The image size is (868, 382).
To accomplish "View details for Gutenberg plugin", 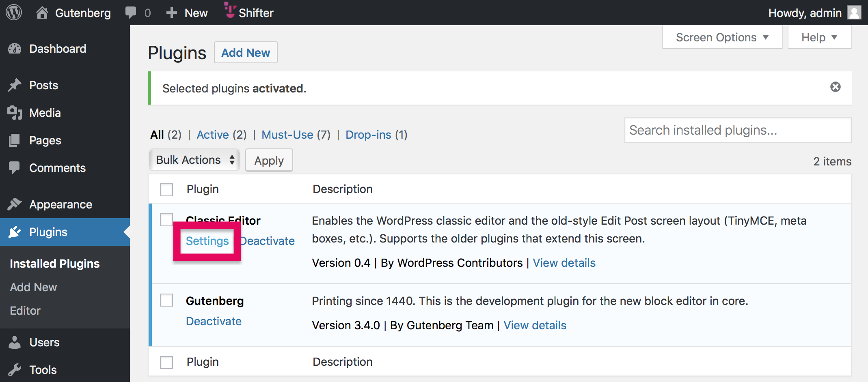I will [x=535, y=325].
